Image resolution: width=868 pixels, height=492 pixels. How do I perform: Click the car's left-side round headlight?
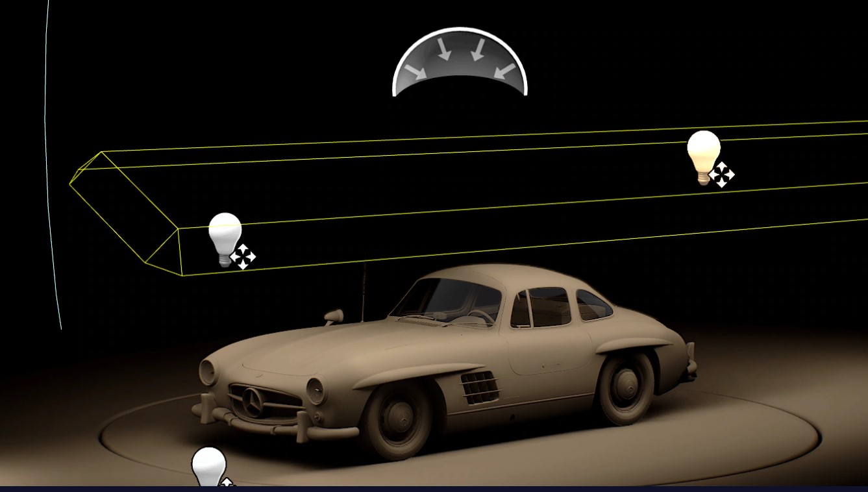pyautogui.click(x=207, y=371)
